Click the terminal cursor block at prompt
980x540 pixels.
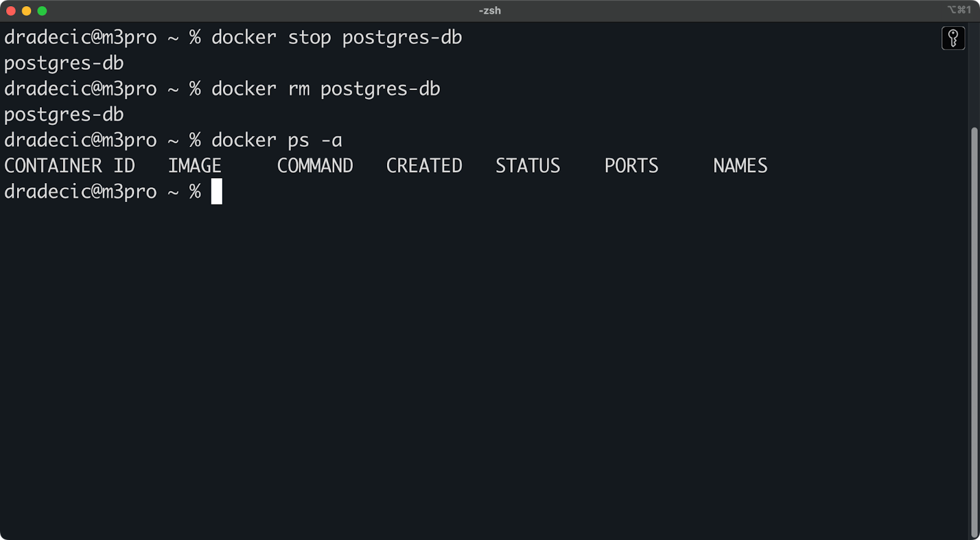point(217,192)
